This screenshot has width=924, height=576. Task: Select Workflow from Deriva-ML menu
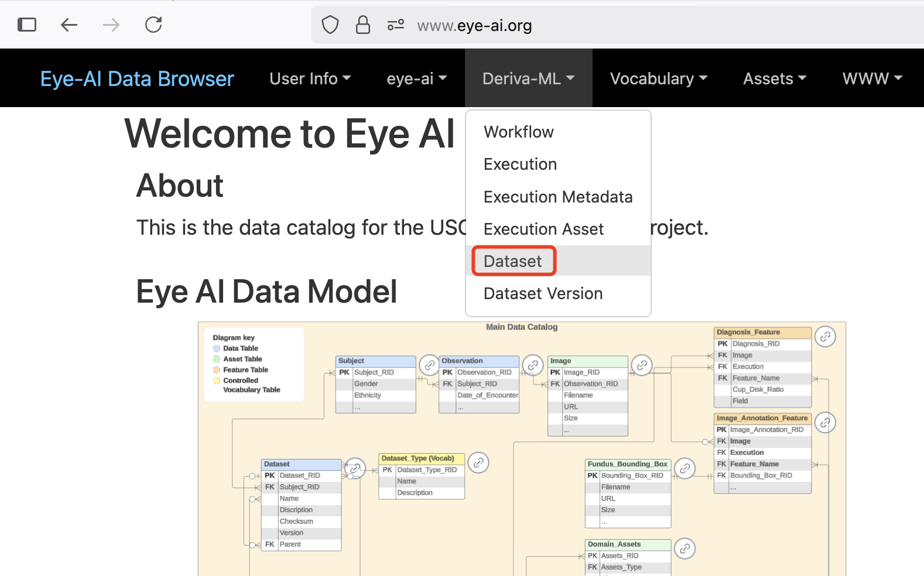pyautogui.click(x=558, y=132)
